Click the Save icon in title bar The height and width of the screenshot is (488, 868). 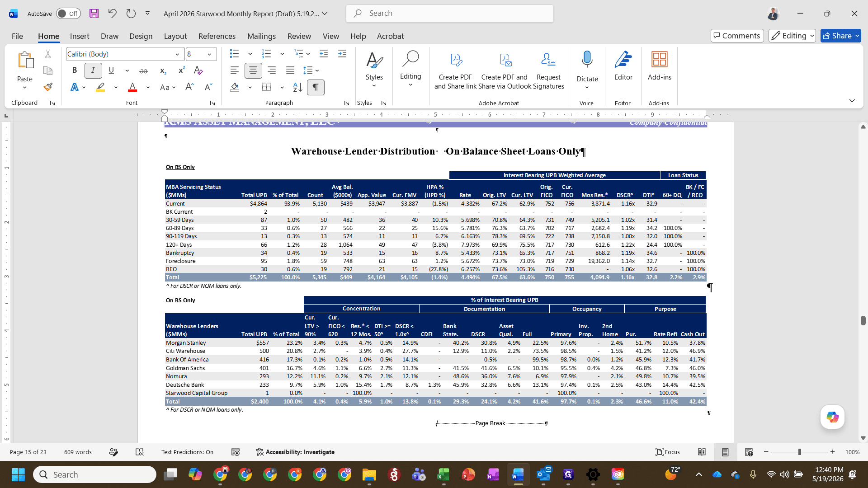tap(94, 14)
